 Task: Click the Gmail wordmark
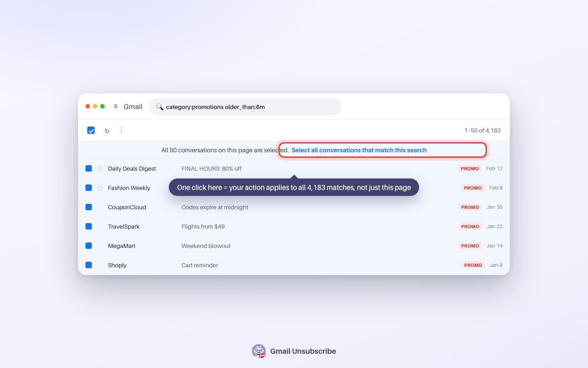(133, 107)
